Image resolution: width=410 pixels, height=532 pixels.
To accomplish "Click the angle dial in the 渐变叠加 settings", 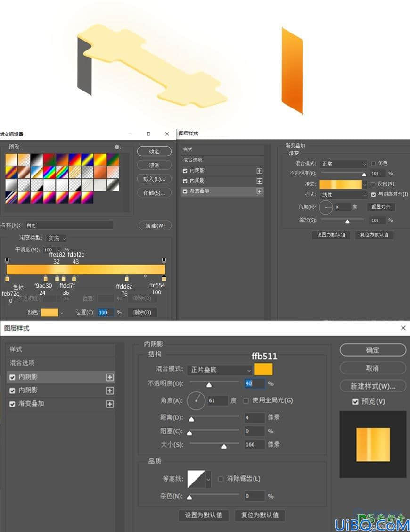I will pyautogui.click(x=326, y=208).
